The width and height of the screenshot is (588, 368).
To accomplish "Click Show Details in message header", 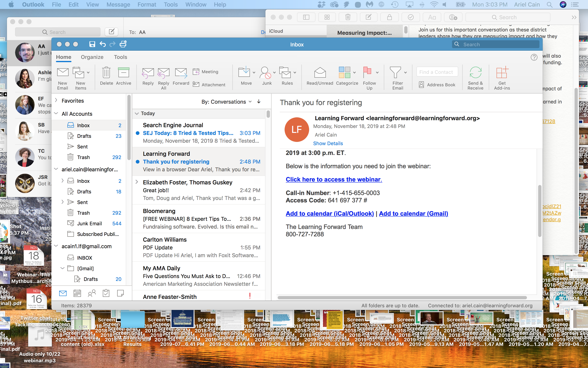I will pyautogui.click(x=328, y=143).
